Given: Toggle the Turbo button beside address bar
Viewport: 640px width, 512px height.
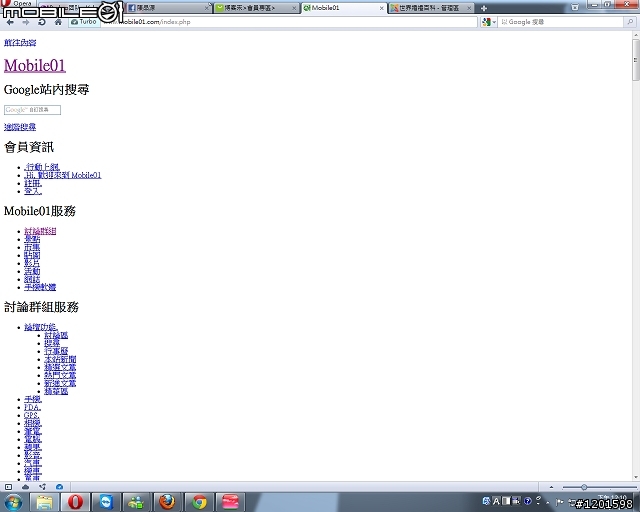Looking at the screenshot, I should [x=84, y=22].
